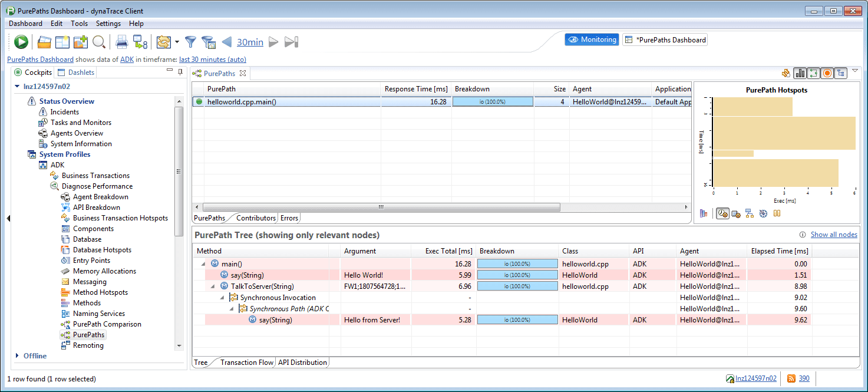This screenshot has width=868, height=392.
Task: Click the sidebar collapse left arrow
Action: tap(8, 219)
